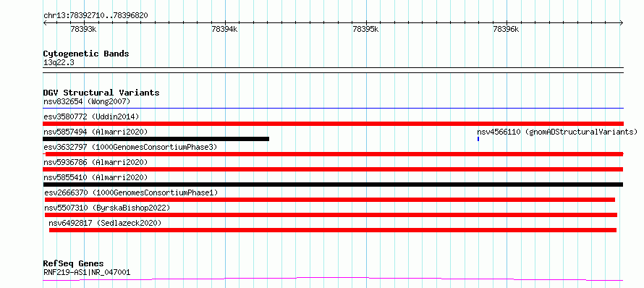Click the tiny blue nsv4566110 variant marker
The image size is (644, 288).
pyautogui.click(x=478, y=139)
